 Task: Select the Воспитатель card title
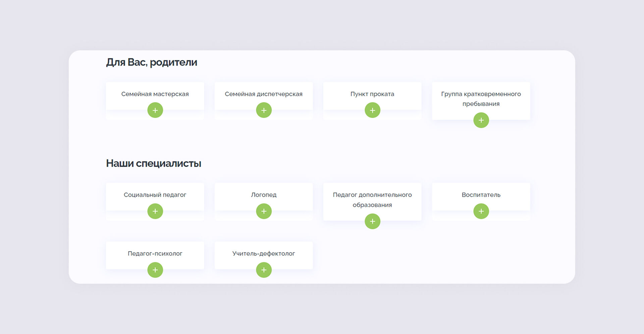pos(481,195)
